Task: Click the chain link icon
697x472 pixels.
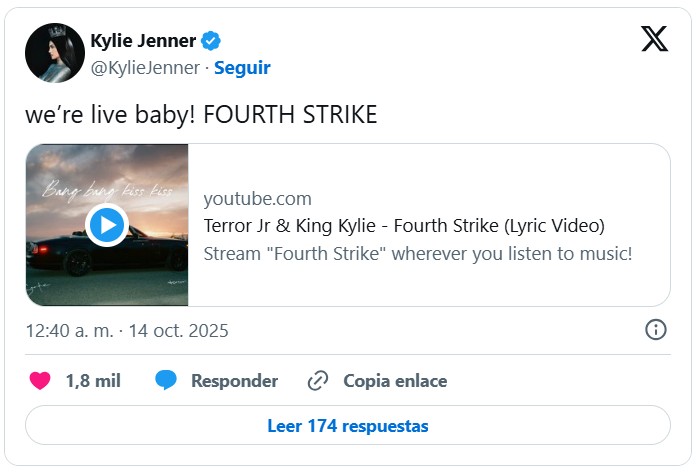Action: [319, 381]
